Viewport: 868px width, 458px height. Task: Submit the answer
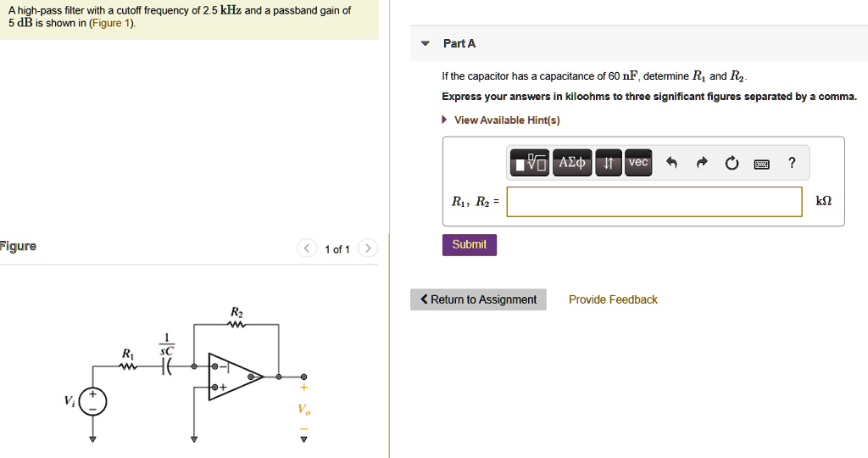click(470, 245)
